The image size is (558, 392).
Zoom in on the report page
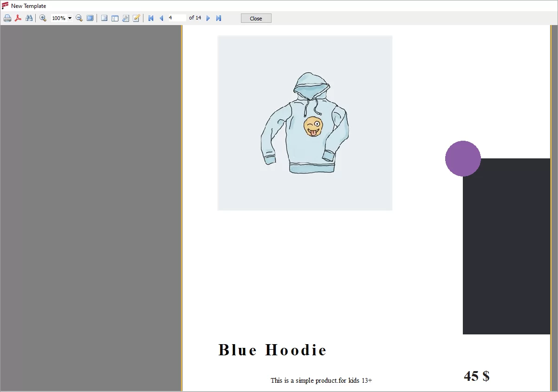point(43,18)
